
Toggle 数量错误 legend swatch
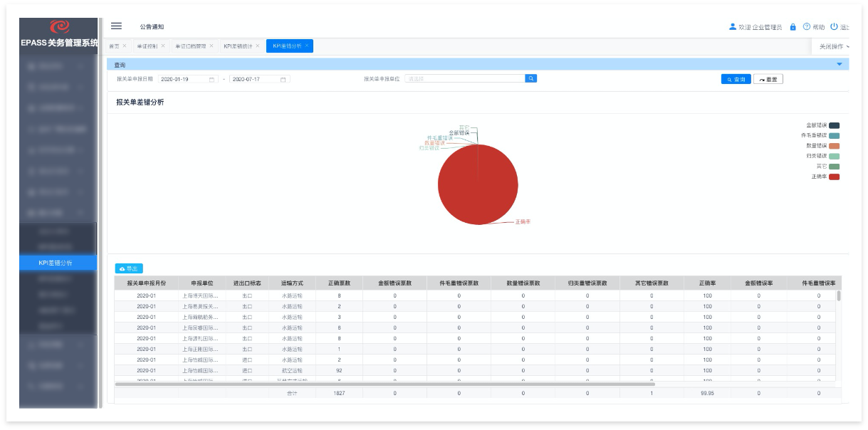[x=834, y=145]
